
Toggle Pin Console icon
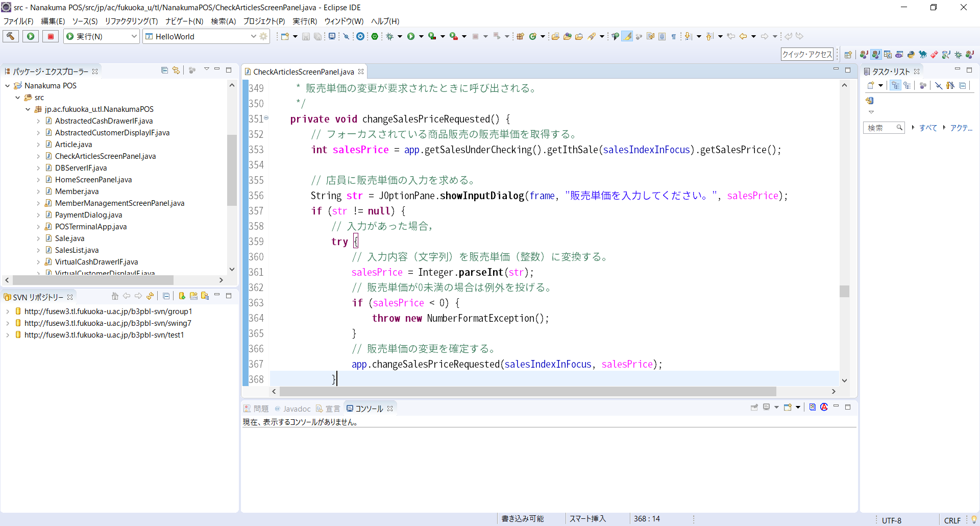pos(754,408)
